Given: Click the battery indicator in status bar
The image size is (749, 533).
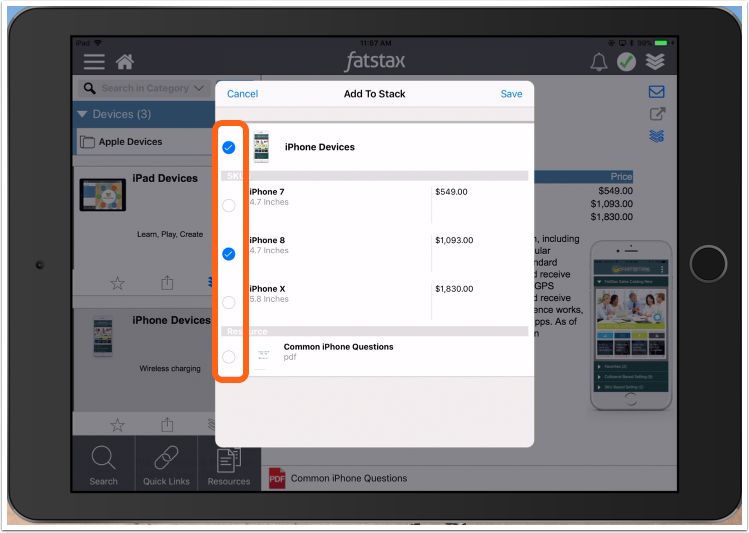Looking at the screenshot, I should pyautogui.click(x=661, y=43).
